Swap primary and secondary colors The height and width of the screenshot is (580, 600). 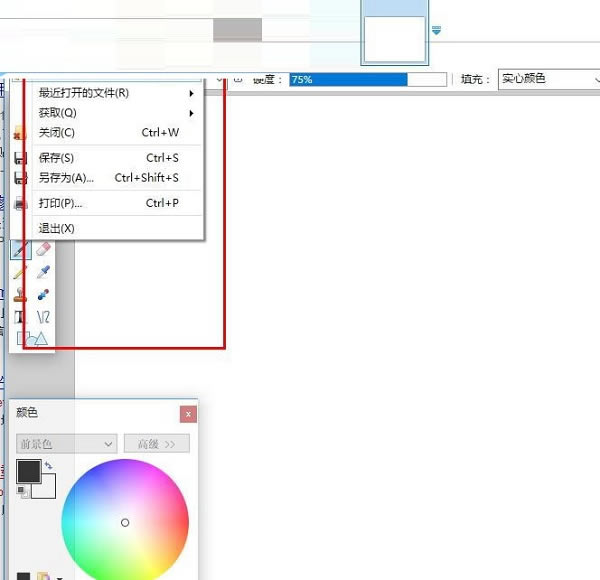pos(49,466)
